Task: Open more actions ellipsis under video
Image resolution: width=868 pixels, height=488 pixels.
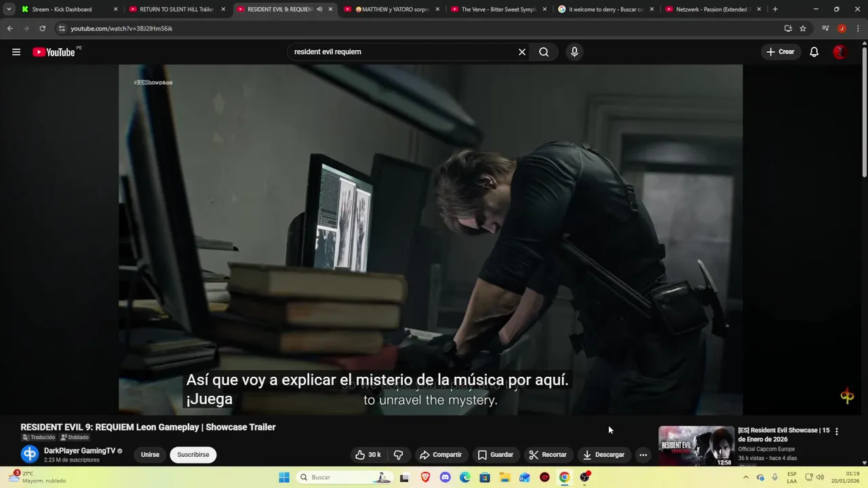Action: (643, 455)
